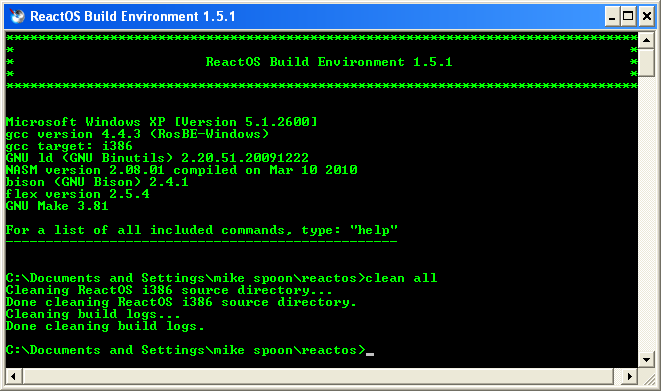Click the line "Done cleaning build logs."
The image size is (661, 391).
[105, 326]
